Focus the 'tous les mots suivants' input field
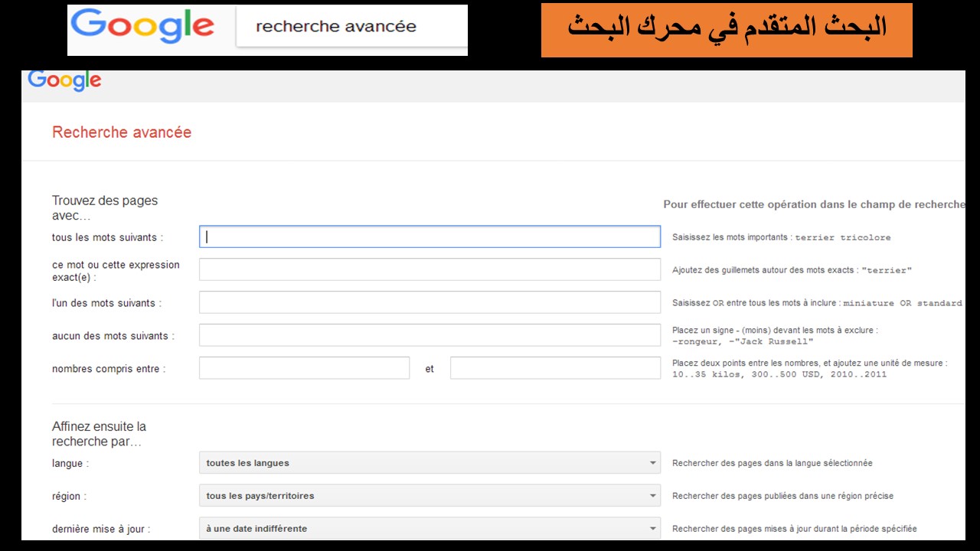This screenshot has width=980, height=551. pos(430,236)
